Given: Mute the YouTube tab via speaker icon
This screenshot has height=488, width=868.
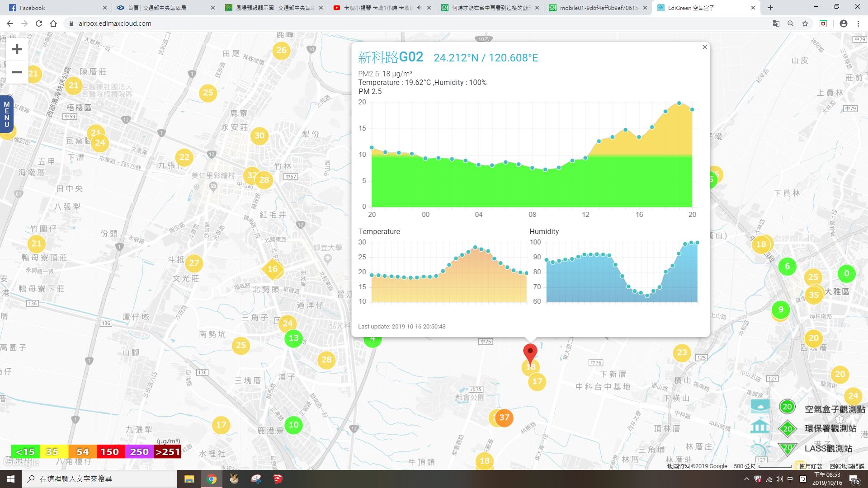Looking at the screenshot, I should coord(419,8).
